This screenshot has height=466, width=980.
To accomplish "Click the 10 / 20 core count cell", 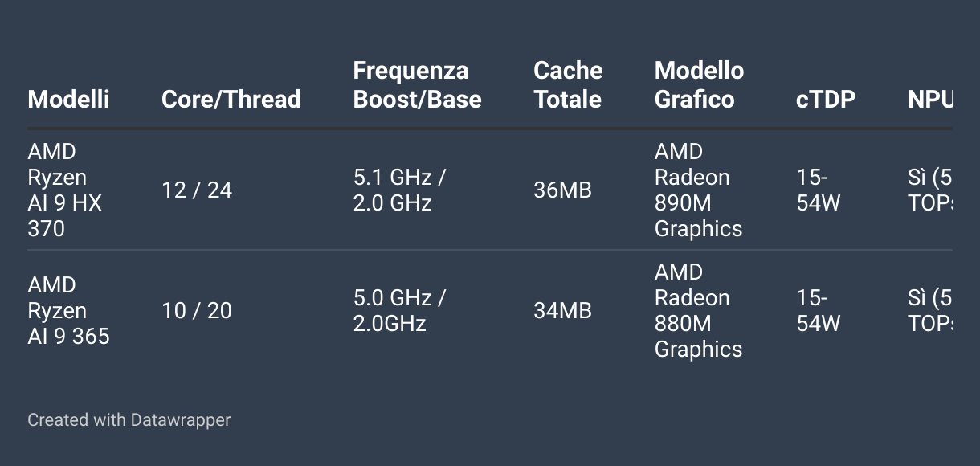I will 197,311.
